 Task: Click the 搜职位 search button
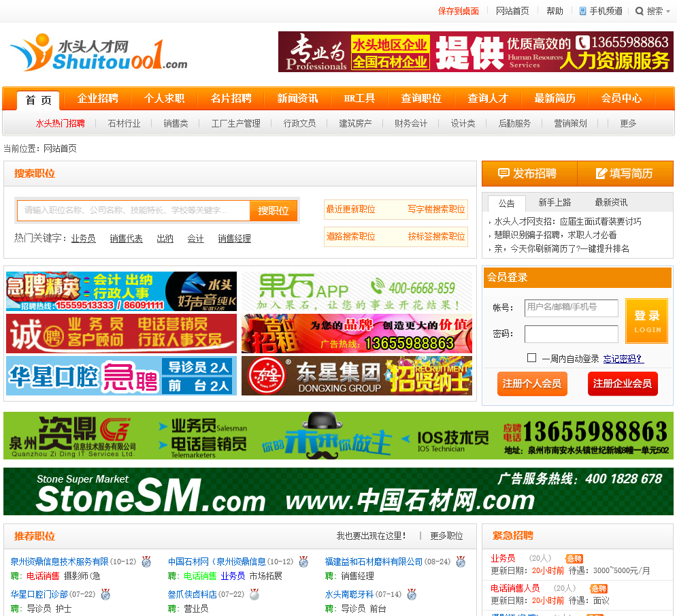click(274, 210)
